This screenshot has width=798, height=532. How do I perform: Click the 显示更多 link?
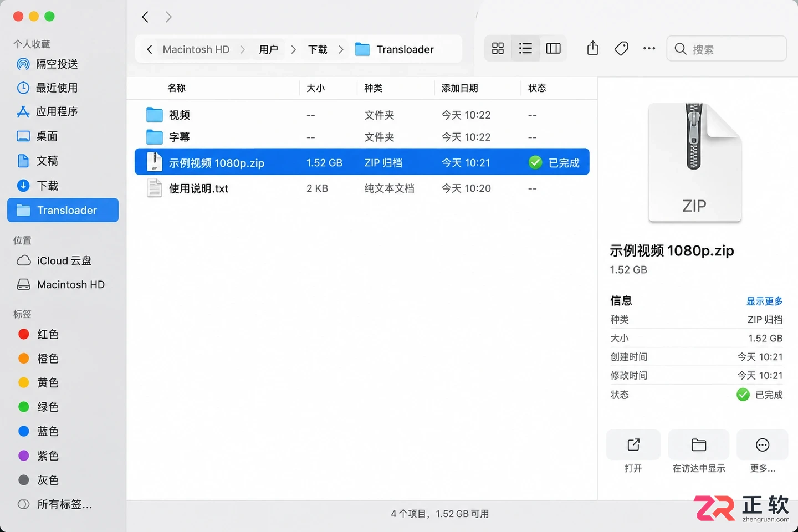(x=764, y=301)
